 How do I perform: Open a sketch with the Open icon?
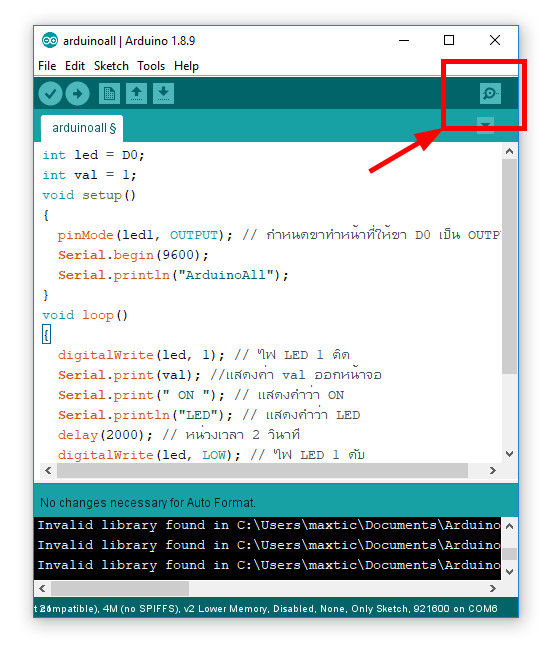pyautogui.click(x=136, y=93)
